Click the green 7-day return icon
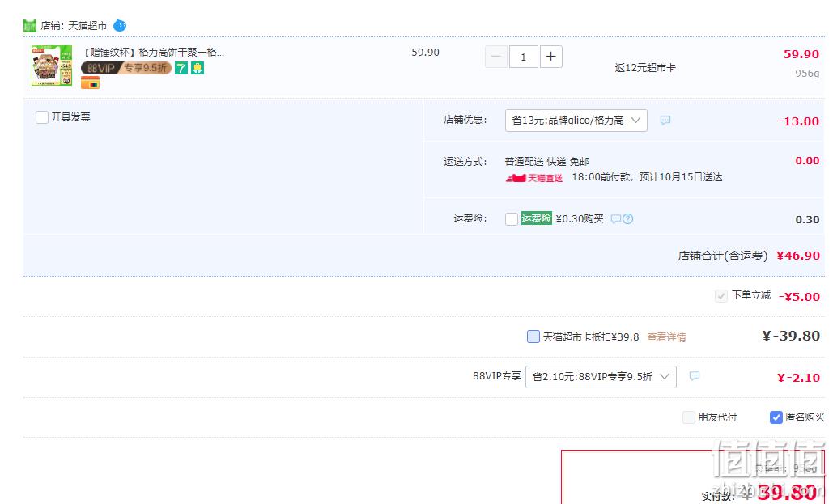Viewport: 833px width, 504px height. pos(181,68)
